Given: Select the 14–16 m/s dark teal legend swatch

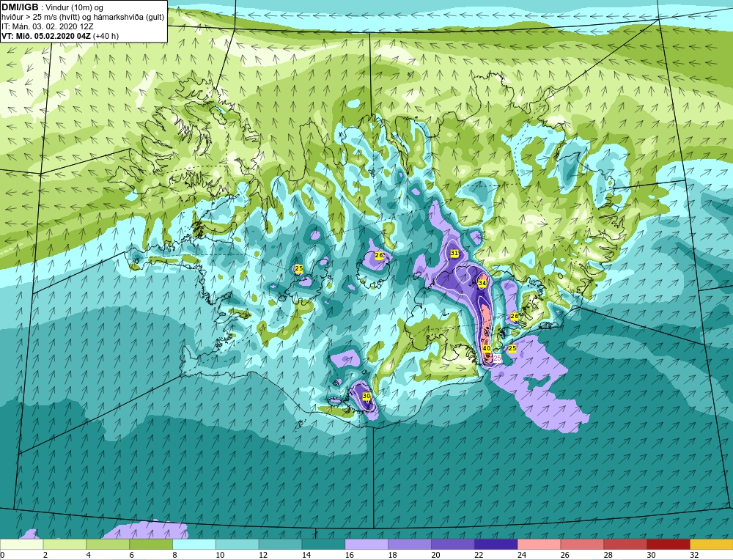Looking at the screenshot, I should (323, 545).
